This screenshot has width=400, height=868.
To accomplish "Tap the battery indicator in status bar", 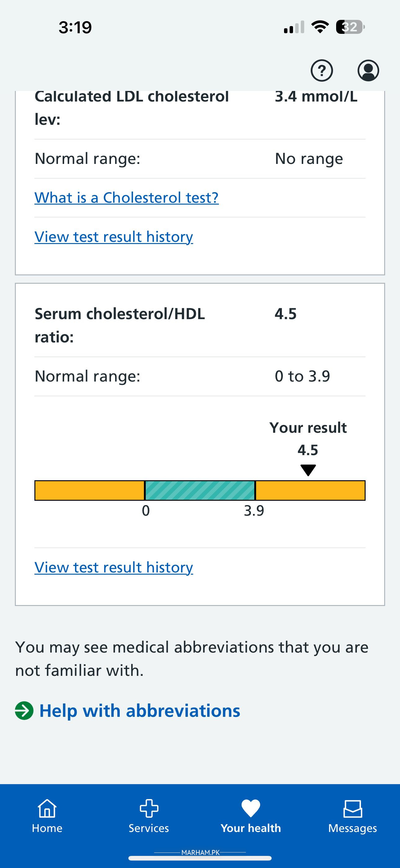I will click(350, 27).
